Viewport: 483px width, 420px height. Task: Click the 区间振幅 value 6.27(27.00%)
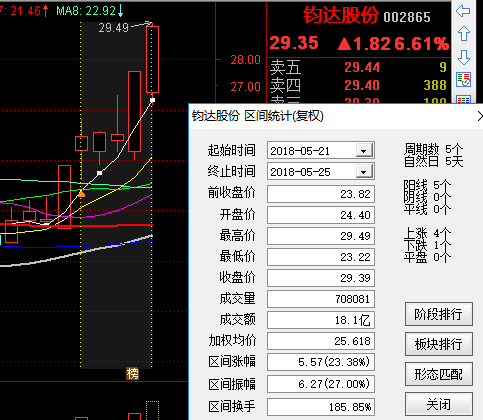point(321,384)
